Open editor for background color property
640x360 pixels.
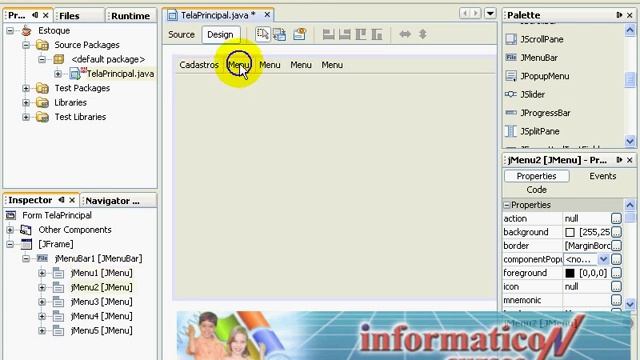point(616,232)
